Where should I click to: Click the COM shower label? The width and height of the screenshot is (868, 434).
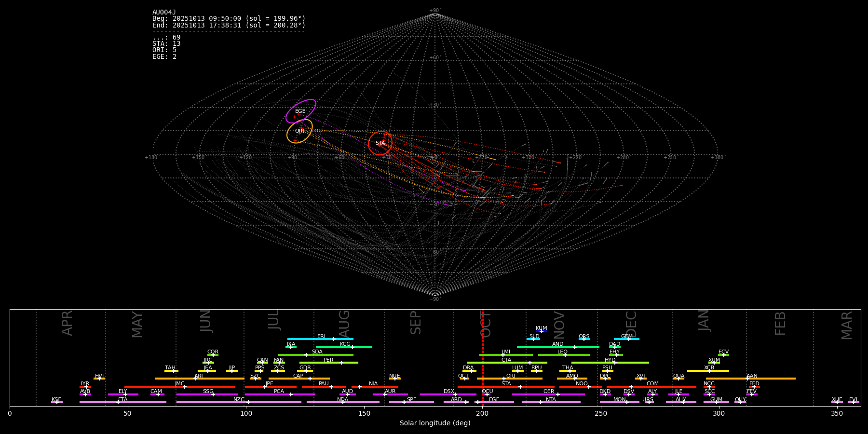point(652,384)
